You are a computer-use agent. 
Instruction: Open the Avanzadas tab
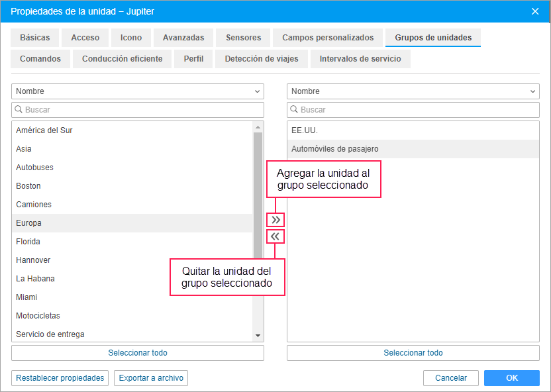(183, 38)
